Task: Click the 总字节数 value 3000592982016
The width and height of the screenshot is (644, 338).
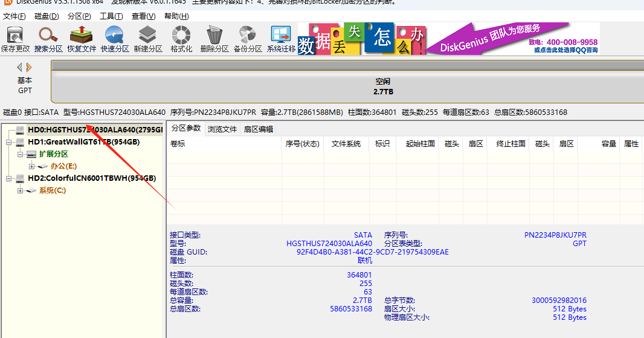Action: click(559, 300)
